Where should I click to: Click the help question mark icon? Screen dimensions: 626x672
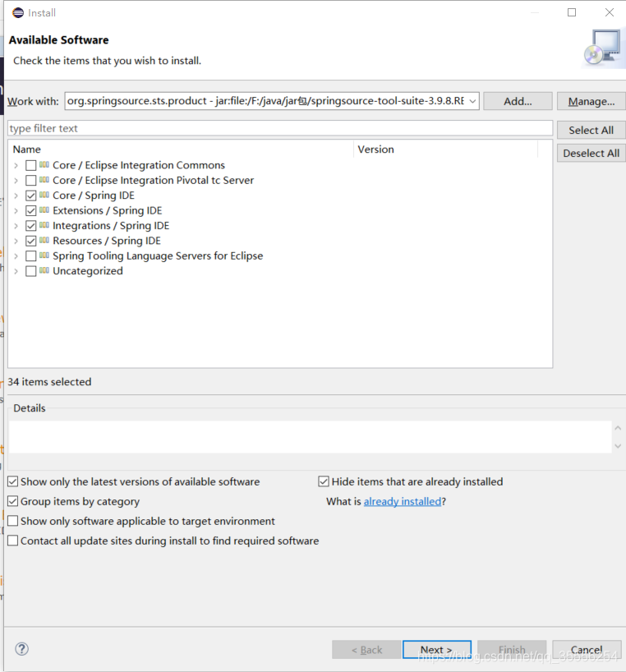point(22,649)
